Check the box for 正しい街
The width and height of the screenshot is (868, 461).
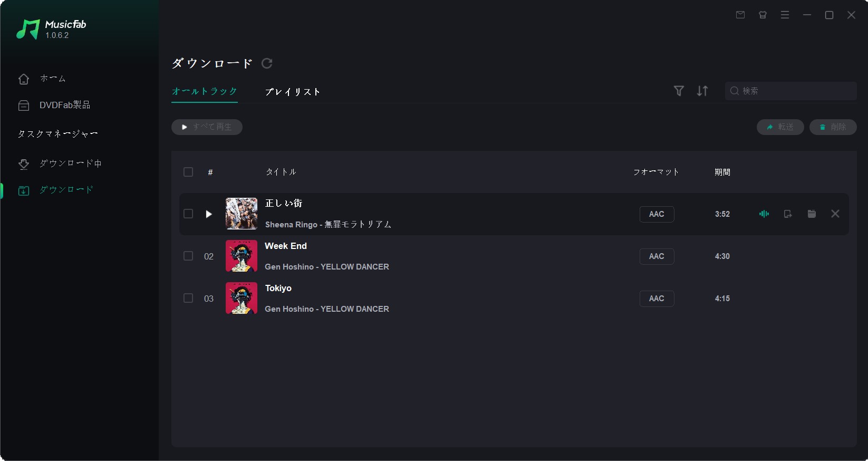pos(188,214)
